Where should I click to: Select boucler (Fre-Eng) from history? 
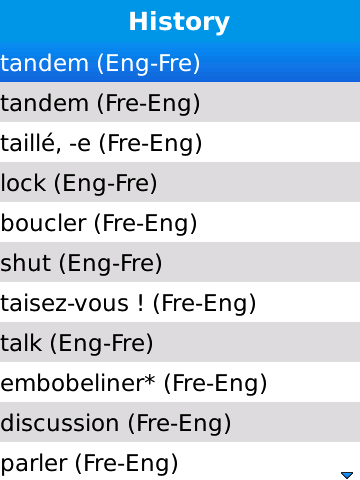click(x=180, y=222)
